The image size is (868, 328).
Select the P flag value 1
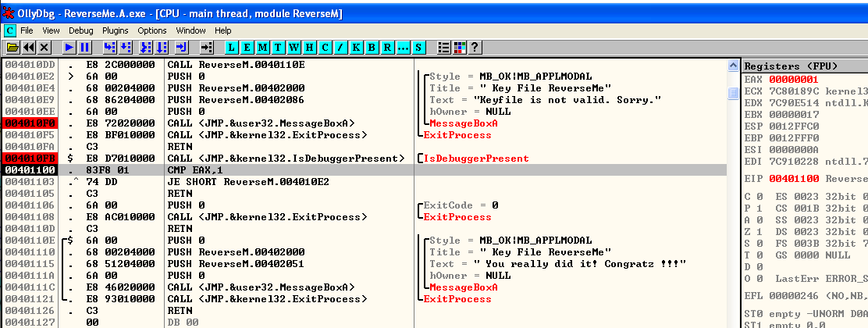coord(759,208)
